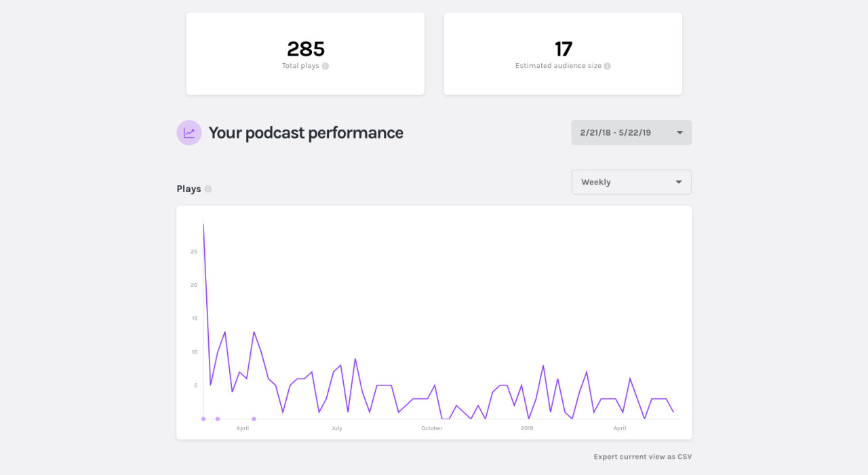Click the third episode marker dot near April
Image resolution: width=868 pixels, height=475 pixels.
click(x=254, y=419)
